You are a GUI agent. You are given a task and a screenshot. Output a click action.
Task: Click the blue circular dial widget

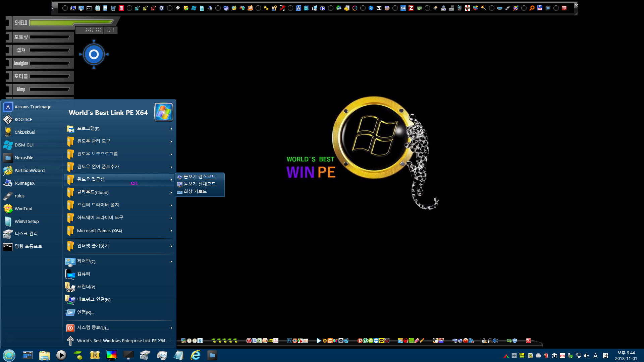(x=94, y=54)
